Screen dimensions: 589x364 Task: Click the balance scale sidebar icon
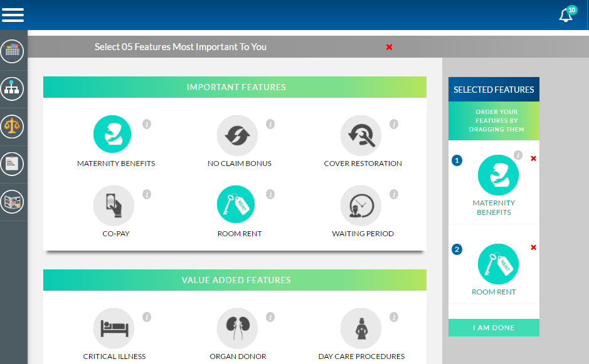(x=13, y=127)
